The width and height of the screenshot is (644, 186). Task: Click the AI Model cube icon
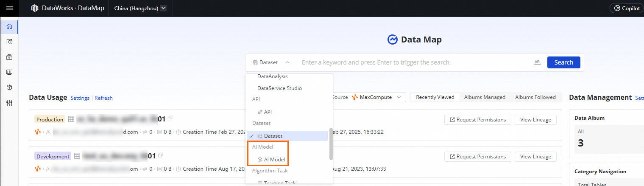[x=260, y=160]
